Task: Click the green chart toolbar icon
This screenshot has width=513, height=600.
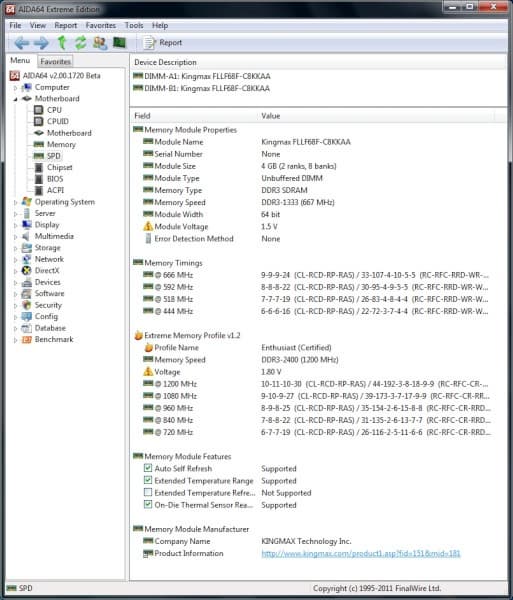Action: pos(119,42)
